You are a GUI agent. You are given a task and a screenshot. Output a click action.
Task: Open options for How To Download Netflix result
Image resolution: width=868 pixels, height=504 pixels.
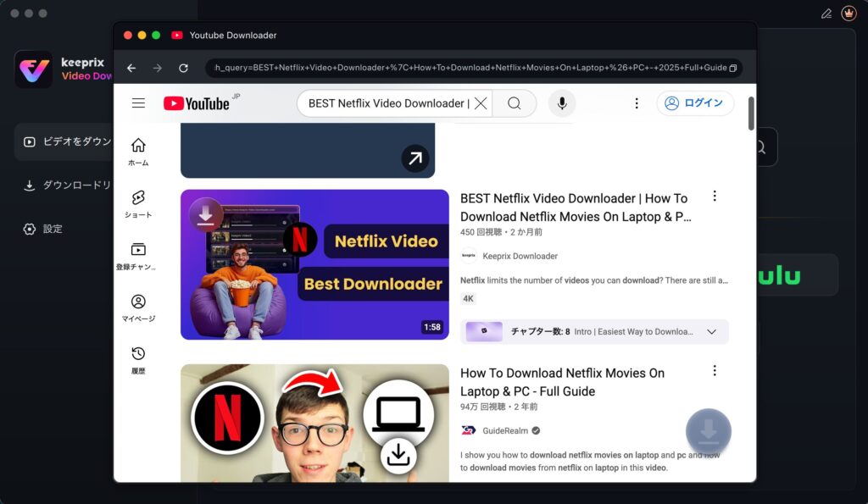[715, 370]
